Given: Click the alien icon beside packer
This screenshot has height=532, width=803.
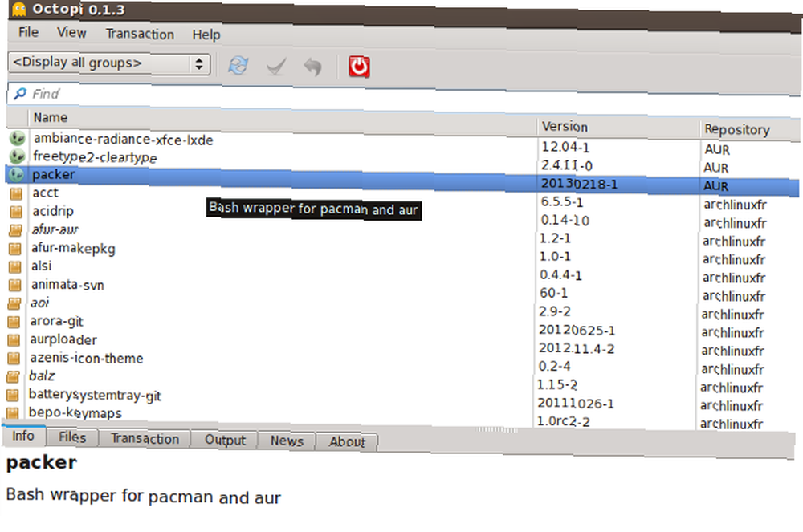Looking at the screenshot, I should (x=16, y=174).
